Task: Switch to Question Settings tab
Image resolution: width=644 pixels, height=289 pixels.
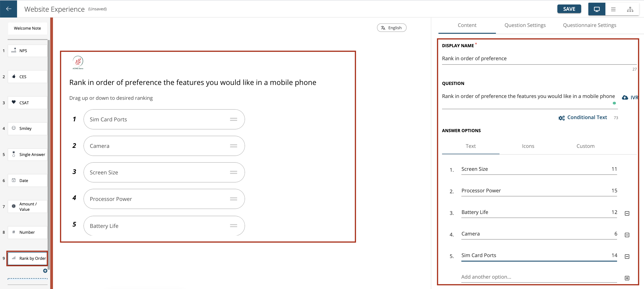Action: coord(525,25)
